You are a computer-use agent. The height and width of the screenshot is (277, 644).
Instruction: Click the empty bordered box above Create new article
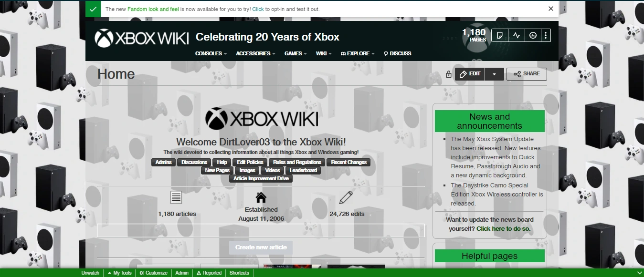pyautogui.click(x=261, y=230)
